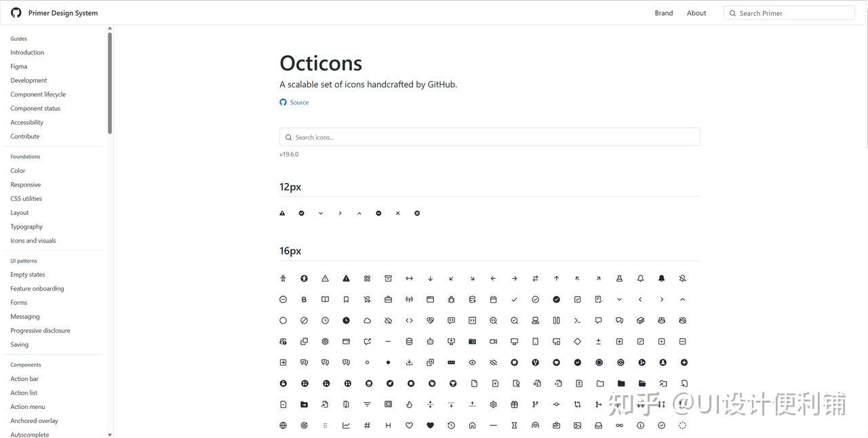Focus the Search Primer field
The image size is (868, 438).
(x=789, y=13)
